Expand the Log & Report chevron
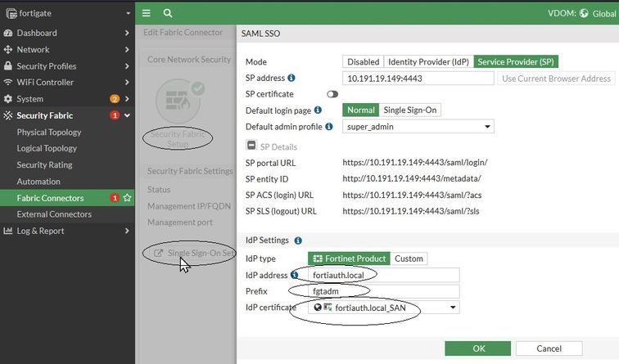 (x=127, y=231)
